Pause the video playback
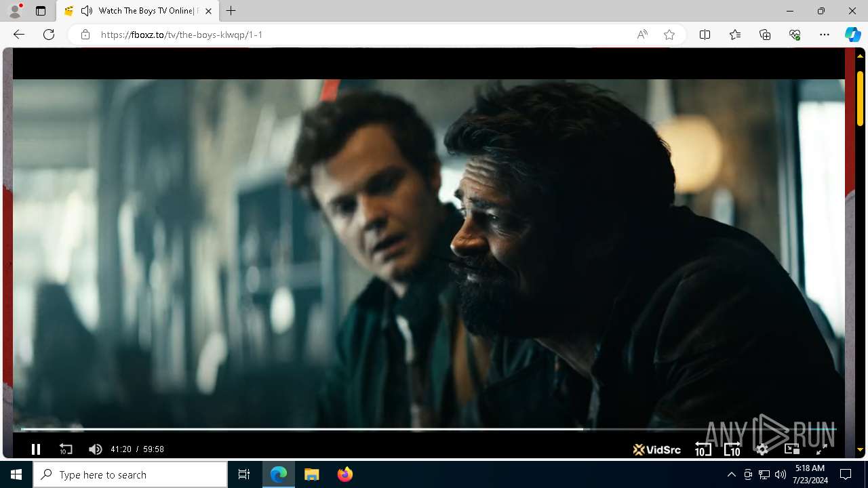 coord(36,449)
